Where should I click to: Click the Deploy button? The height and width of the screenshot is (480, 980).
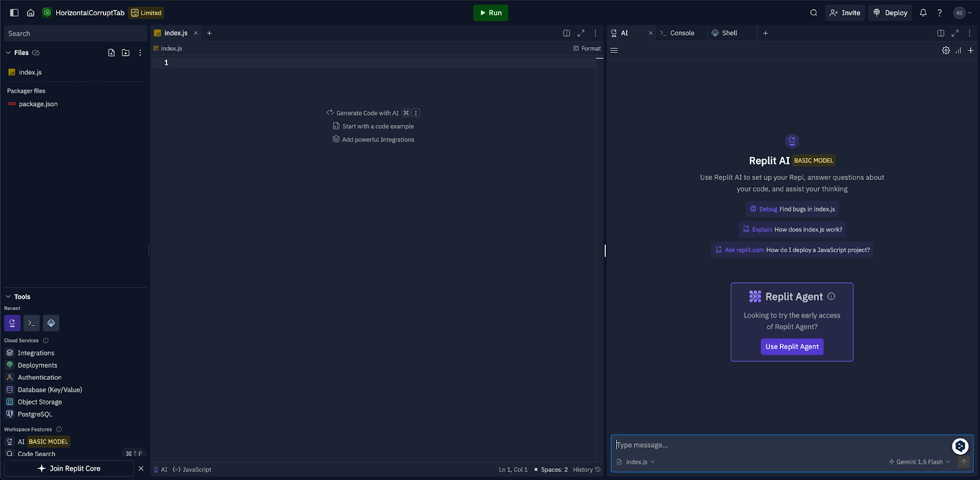(x=890, y=13)
